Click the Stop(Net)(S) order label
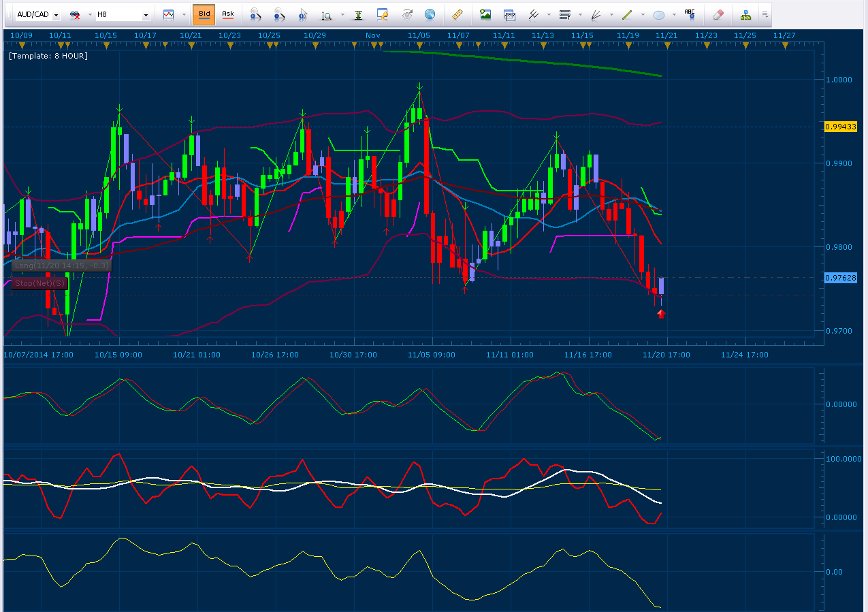This screenshot has height=612, width=868. tap(39, 283)
